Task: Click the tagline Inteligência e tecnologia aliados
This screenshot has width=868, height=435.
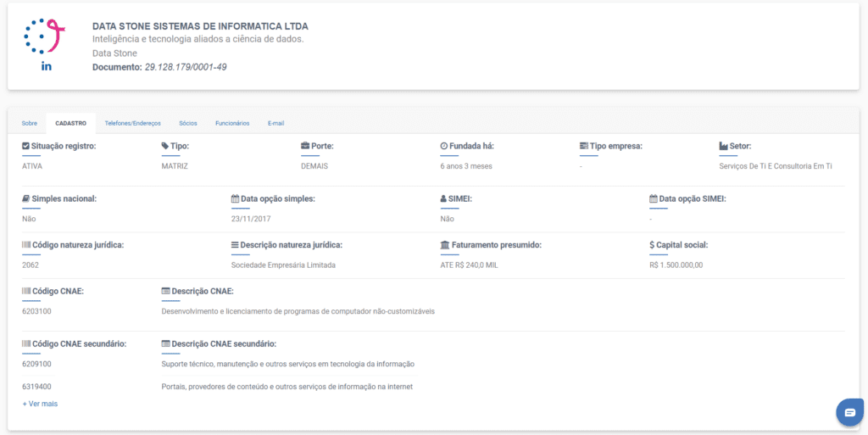Action: (x=198, y=39)
